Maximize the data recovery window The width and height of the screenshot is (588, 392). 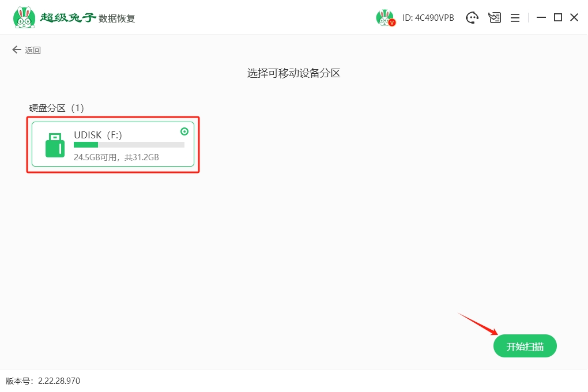click(x=557, y=18)
